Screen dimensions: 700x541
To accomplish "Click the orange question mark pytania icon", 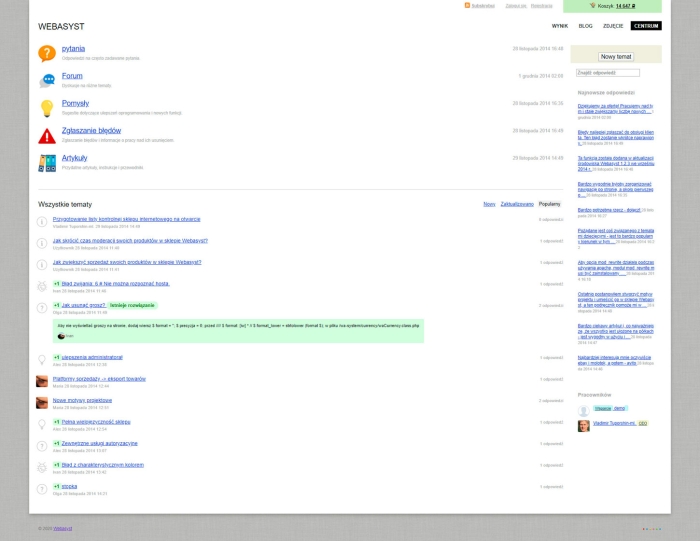I will tap(46, 53).
